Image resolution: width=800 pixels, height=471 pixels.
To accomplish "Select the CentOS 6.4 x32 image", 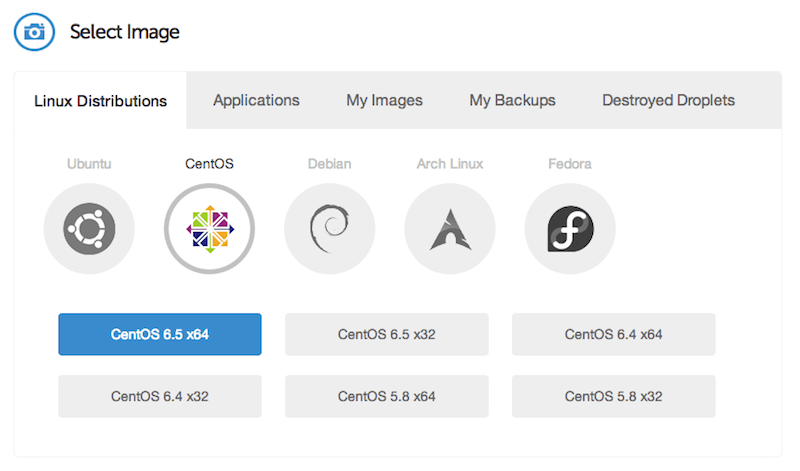I will [x=160, y=396].
